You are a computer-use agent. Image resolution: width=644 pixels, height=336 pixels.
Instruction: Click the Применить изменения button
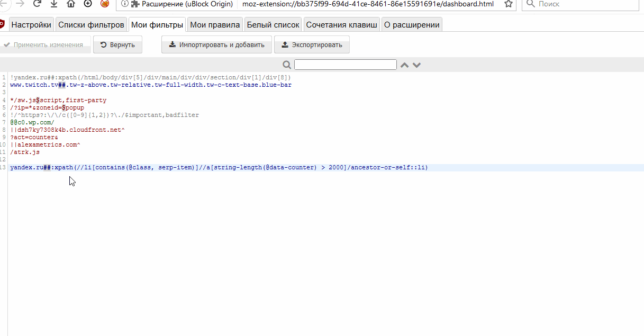coord(44,45)
